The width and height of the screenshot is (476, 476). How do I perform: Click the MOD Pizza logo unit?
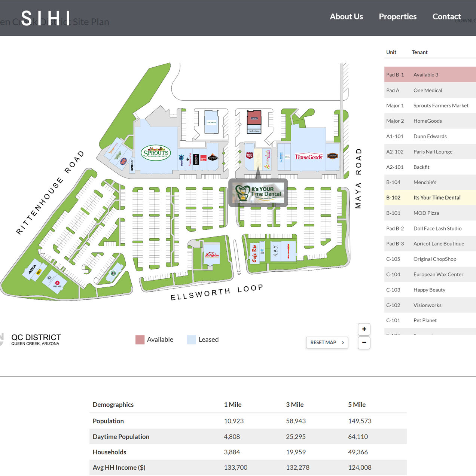tap(250, 155)
